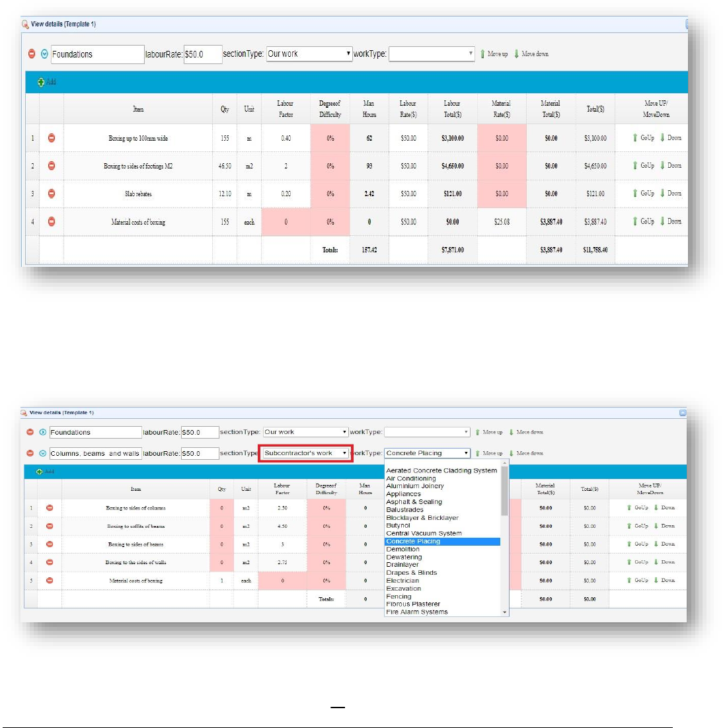727x728 pixels.
Task: Open sectionType dropdown showing Subcontractor's work
Action: (x=305, y=453)
